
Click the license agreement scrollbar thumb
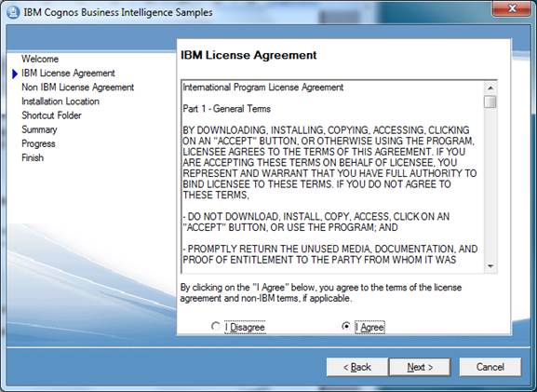[x=490, y=101]
